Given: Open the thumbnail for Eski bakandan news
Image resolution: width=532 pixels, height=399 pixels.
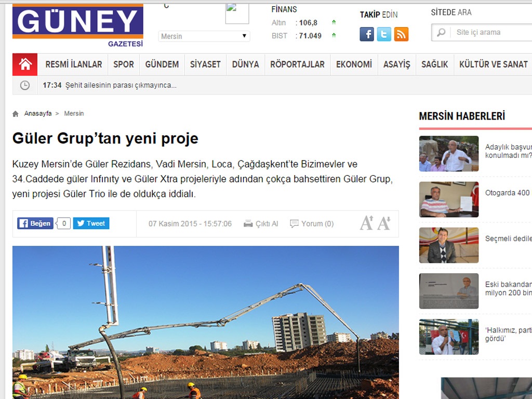Looking at the screenshot, I should click(449, 291).
